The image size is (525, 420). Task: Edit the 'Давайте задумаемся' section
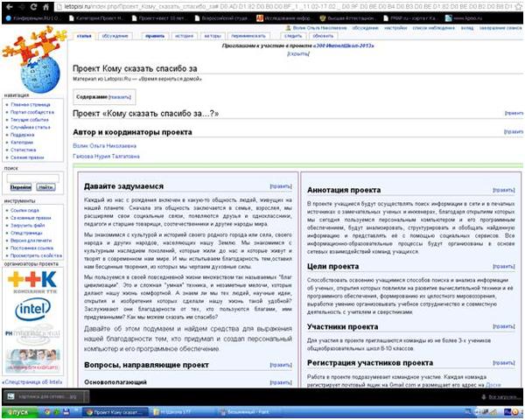tap(281, 186)
